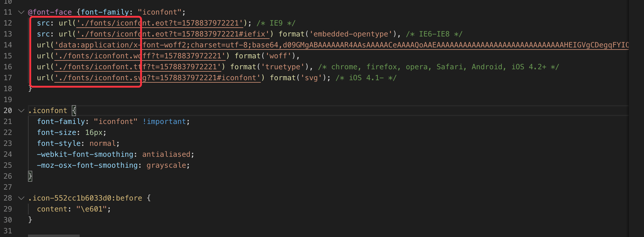644x237 pixels.
Task: Open the iconfont.eot link on line 12
Action: (160, 23)
